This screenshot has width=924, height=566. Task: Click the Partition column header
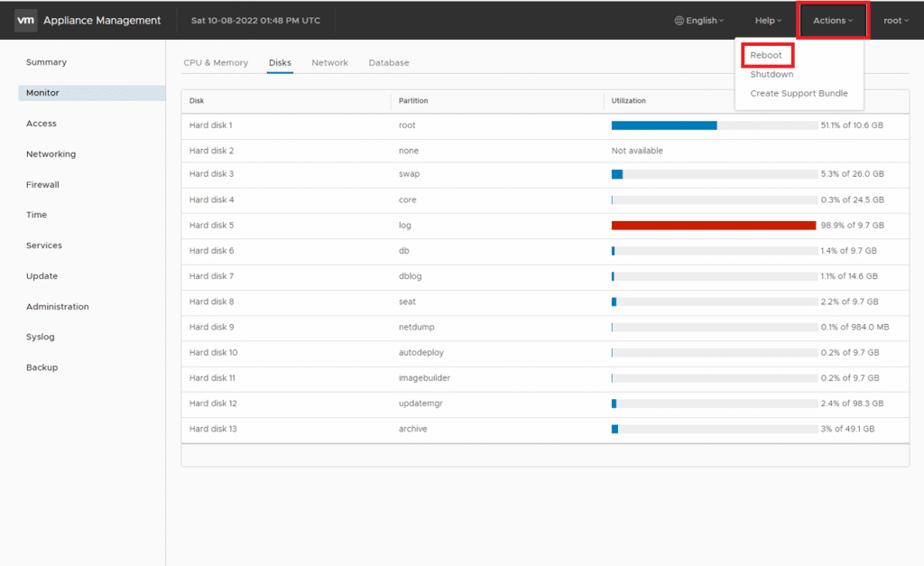413,101
